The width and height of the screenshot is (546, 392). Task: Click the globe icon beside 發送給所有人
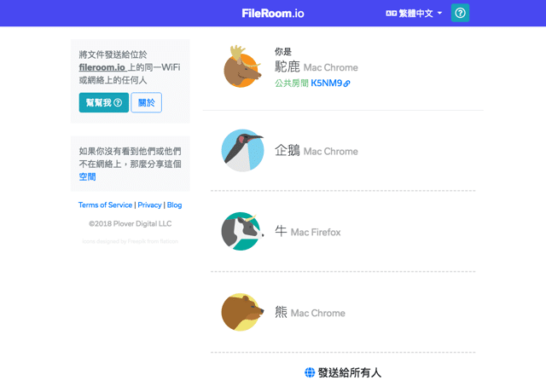310,372
